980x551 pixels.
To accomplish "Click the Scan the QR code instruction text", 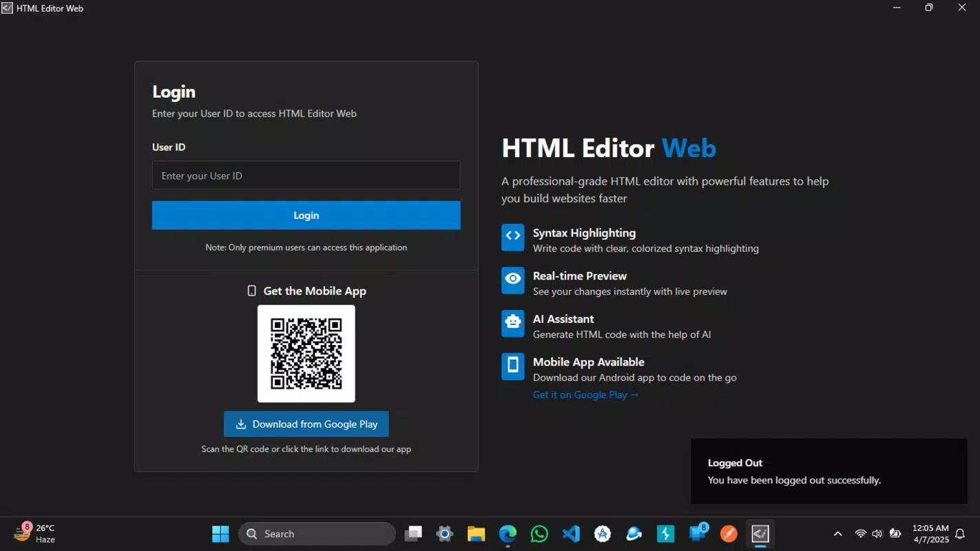I will click(306, 449).
